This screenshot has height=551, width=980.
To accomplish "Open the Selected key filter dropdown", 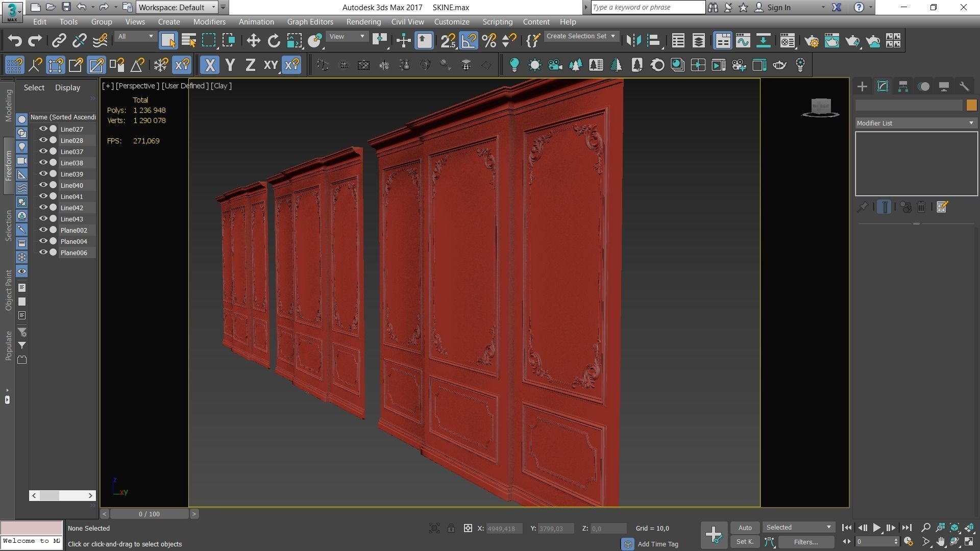I will point(798,528).
